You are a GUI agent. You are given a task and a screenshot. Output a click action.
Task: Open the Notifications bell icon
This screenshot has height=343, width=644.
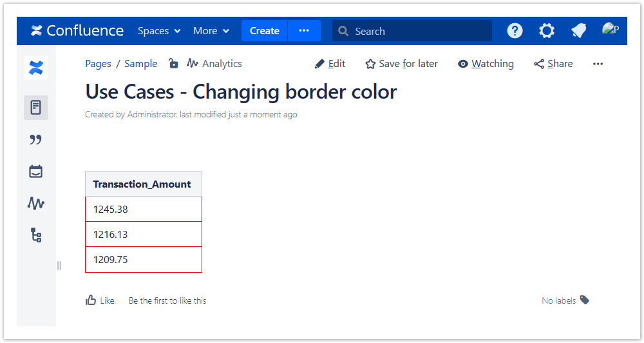(x=578, y=31)
